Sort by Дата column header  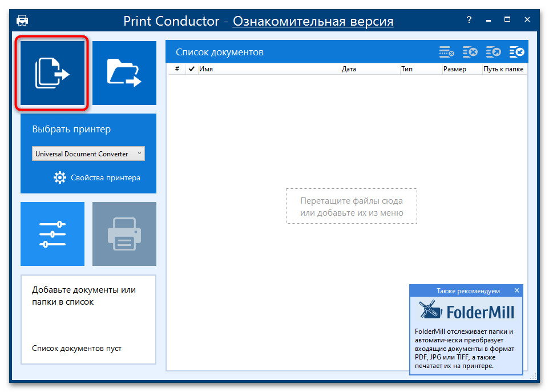370,69
